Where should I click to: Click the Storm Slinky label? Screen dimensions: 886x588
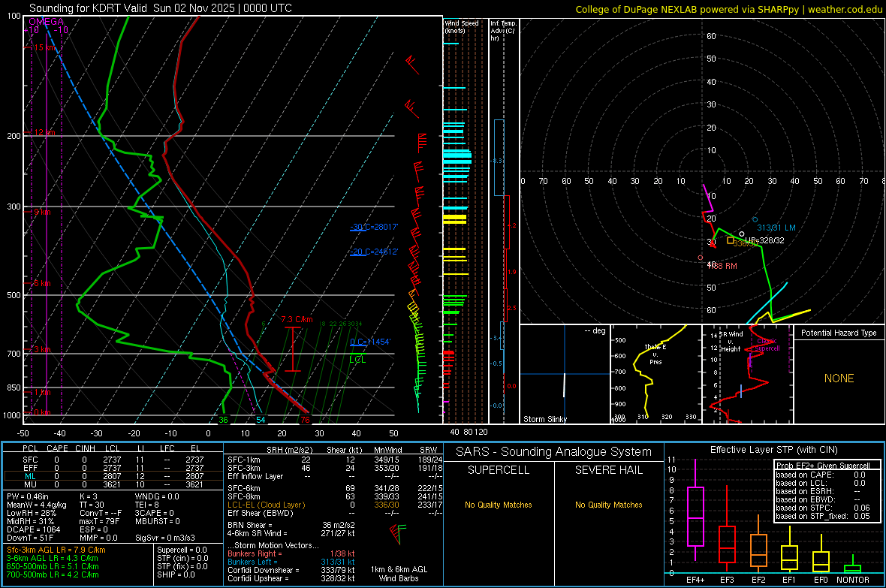point(545,419)
